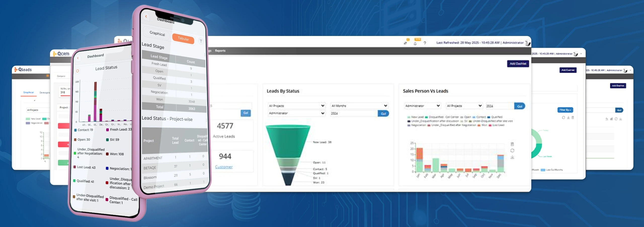Click bar chart icon in rightmost window

pos(611,119)
